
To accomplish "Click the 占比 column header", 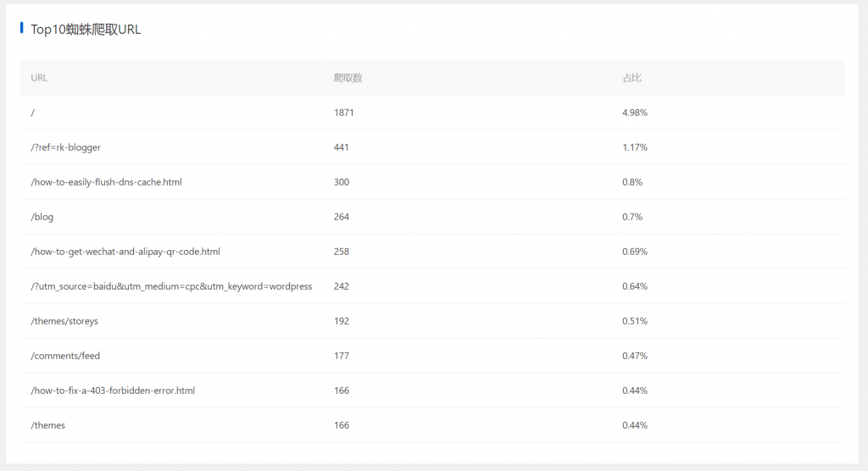I will [632, 78].
